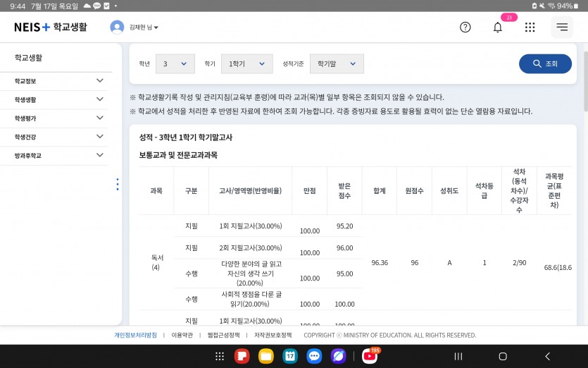The height and width of the screenshot is (368, 588).
Task: Open the 성적기준 dropdown showing 학기말
Action: click(x=337, y=64)
